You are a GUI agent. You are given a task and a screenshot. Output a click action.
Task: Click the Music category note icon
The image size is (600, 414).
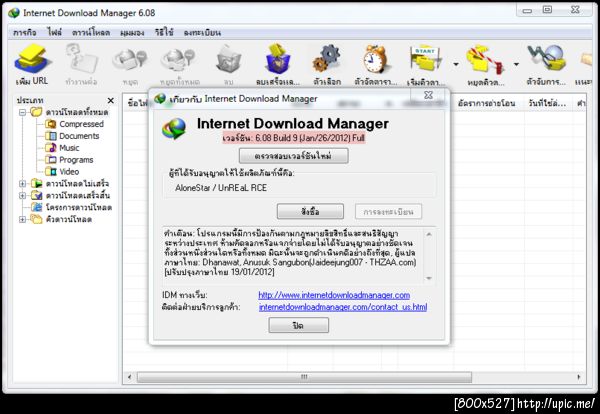tap(51, 148)
